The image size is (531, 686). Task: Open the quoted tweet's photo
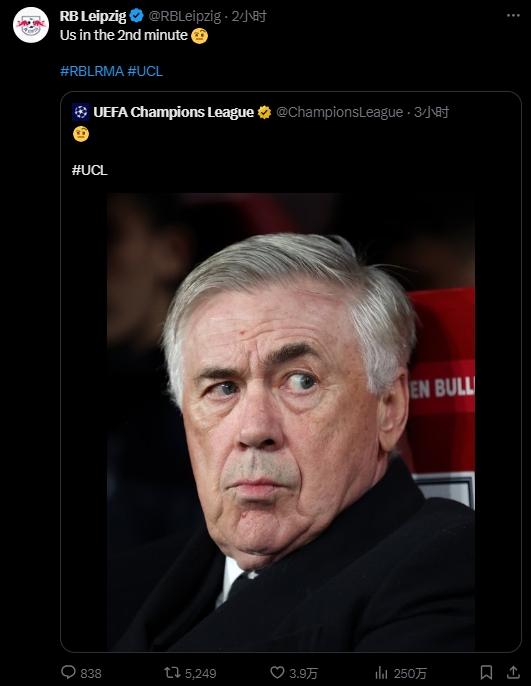tap(291, 422)
